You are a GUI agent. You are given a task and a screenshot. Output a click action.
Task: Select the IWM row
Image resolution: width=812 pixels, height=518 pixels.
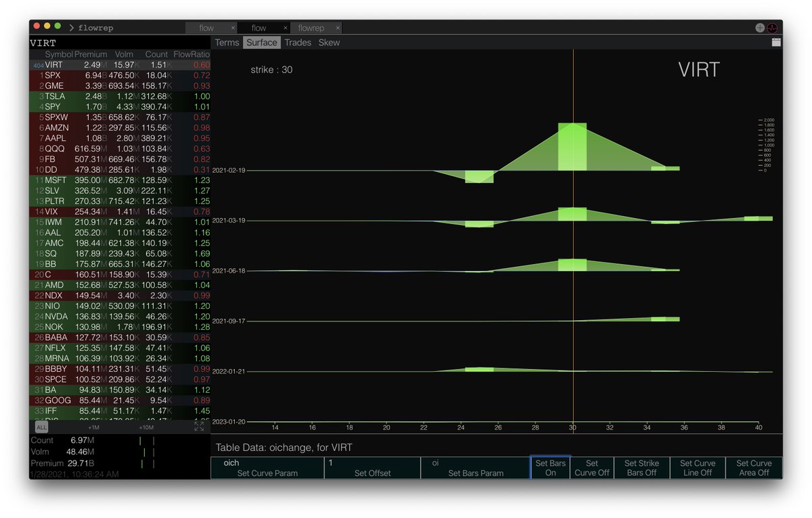pyautogui.click(x=120, y=222)
